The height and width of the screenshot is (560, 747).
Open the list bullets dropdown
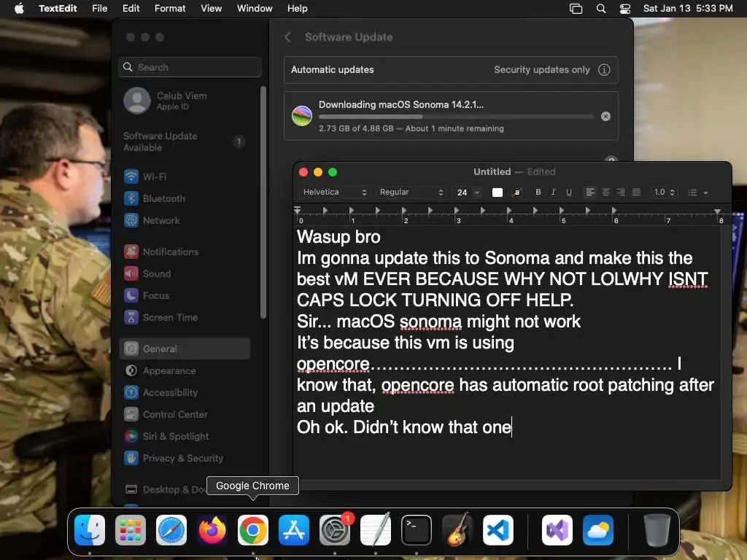point(698,192)
